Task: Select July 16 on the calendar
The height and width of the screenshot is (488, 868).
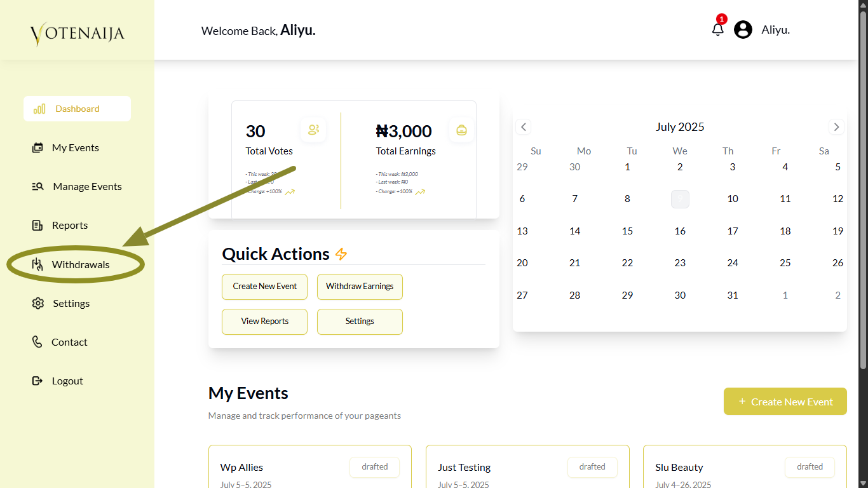Action: click(x=680, y=231)
